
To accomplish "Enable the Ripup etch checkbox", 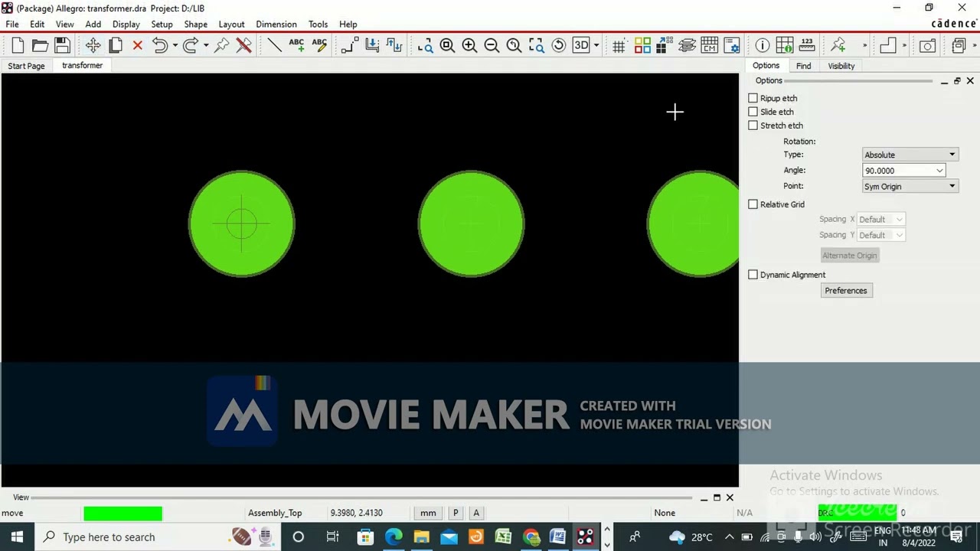I will tap(753, 98).
